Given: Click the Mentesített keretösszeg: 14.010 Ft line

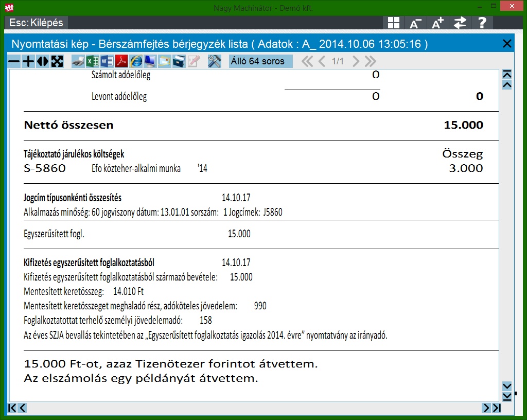Looking at the screenshot, I should (84, 291).
